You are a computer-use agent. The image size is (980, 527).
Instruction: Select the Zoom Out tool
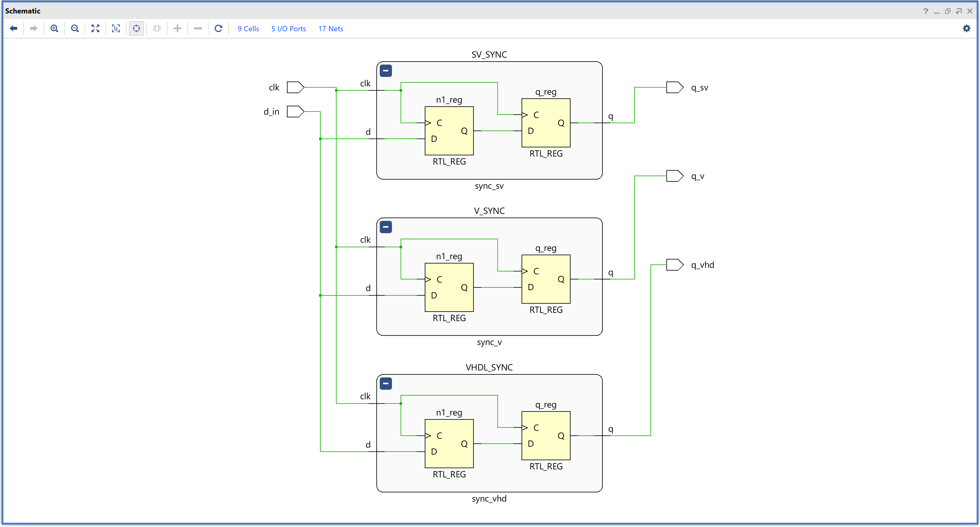tap(75, 28)
